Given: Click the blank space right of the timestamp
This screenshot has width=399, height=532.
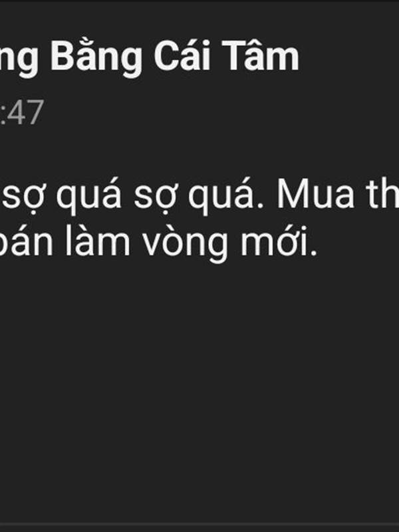Looking at the screenshot, I should pos(221,112).
